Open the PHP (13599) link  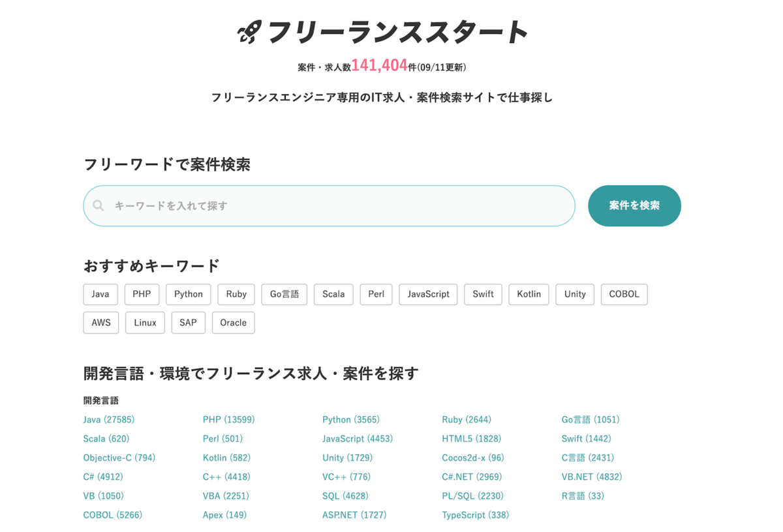[x=229, y=420]
